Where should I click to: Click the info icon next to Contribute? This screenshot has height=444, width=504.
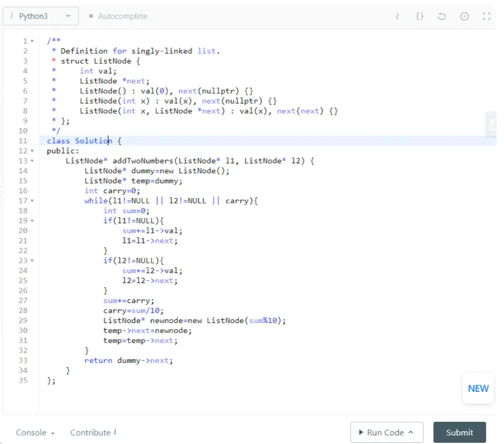[115, 432]
